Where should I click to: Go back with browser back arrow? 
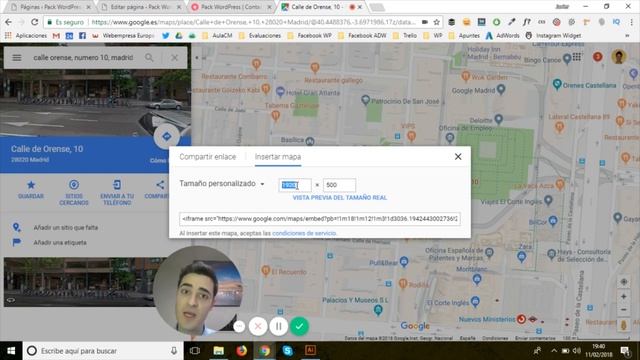8,22
